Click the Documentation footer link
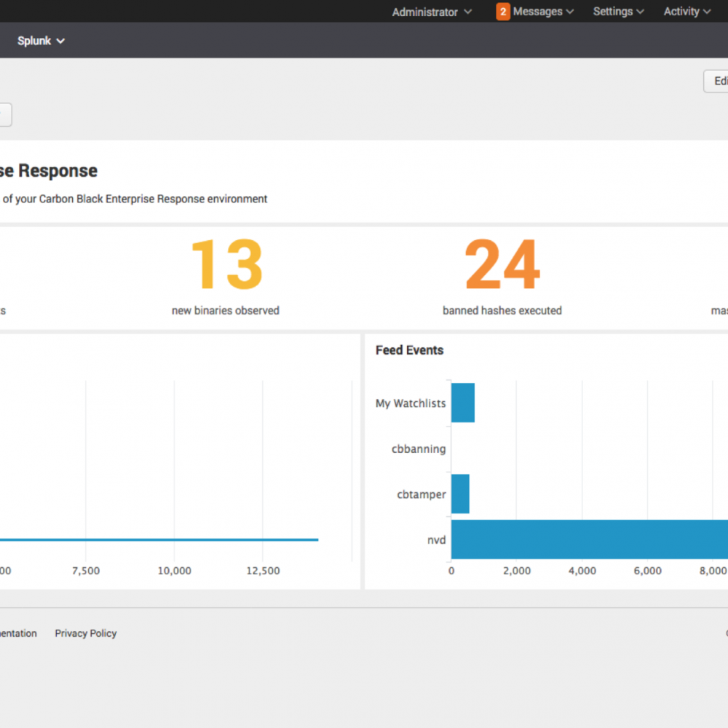The width and height of the screenshot is (728, 728). pos(17,633)
